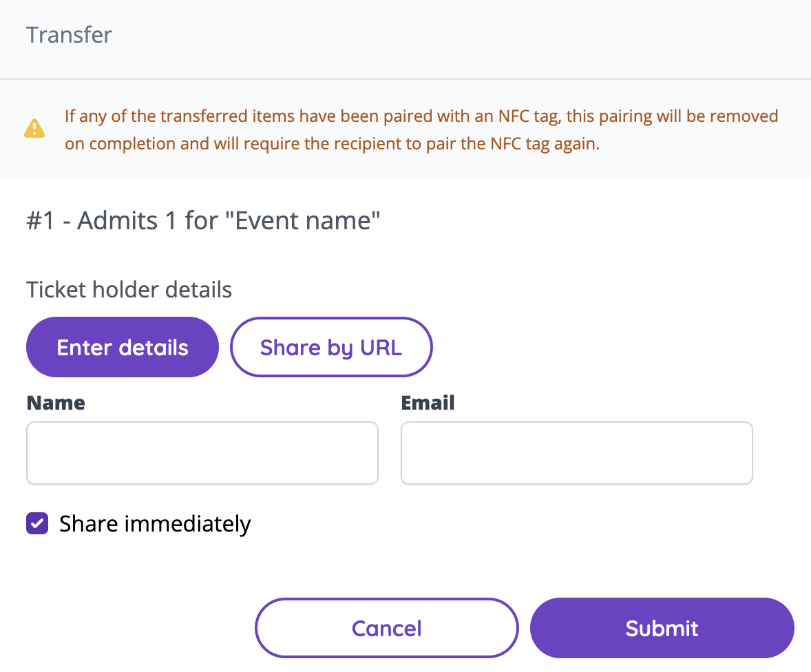Click into the Email text box
811x672 pixels.
[x=577, y=453]
